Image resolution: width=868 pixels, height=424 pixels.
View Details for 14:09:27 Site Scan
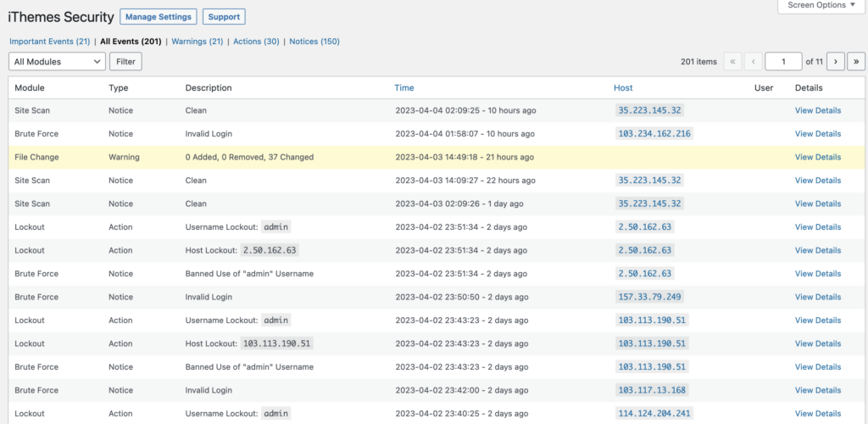click(x=818, y=181)
